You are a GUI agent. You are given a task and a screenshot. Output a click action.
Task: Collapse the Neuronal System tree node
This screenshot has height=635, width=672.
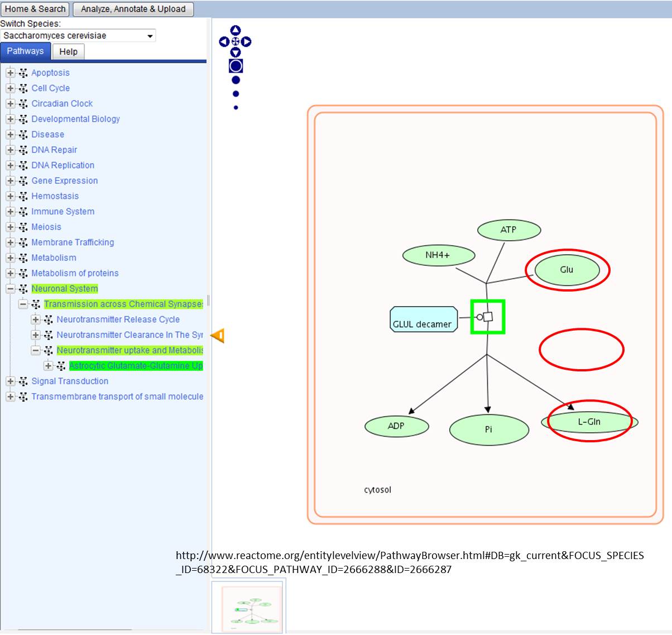click(x=10, y=289)
